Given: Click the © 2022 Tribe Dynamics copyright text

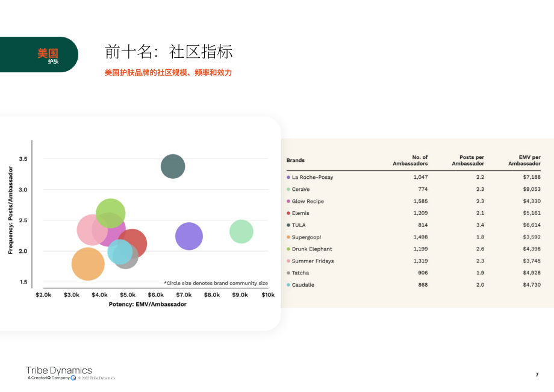Looking at the screenshot, I should [96, 378].
